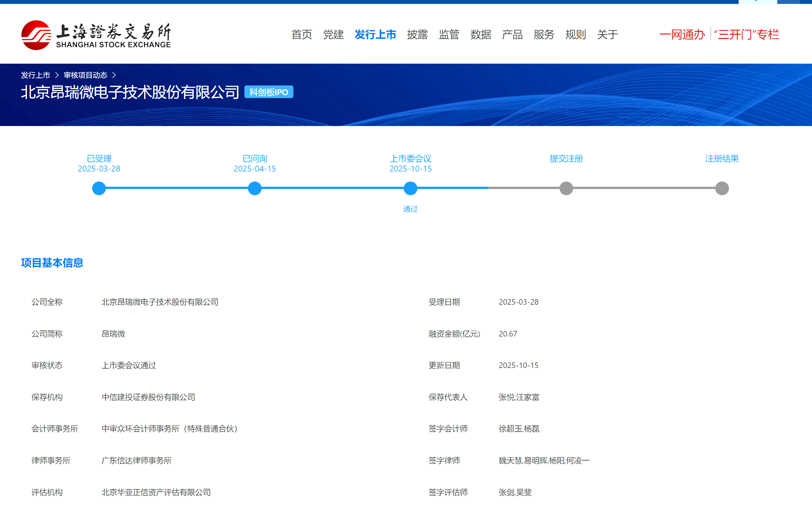The width and height of the screenshot is (812, 519).
Task: Open the 首页 menu item
Action: coord(301,34)
